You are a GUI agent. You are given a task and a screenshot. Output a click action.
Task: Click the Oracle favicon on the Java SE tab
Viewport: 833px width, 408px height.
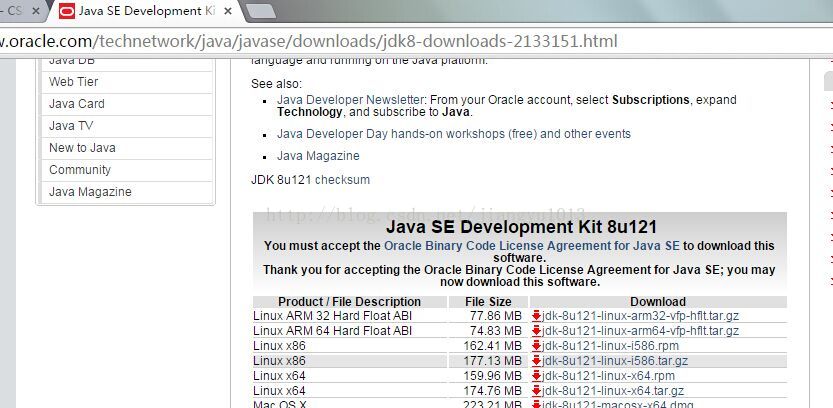tap(67, 11)
